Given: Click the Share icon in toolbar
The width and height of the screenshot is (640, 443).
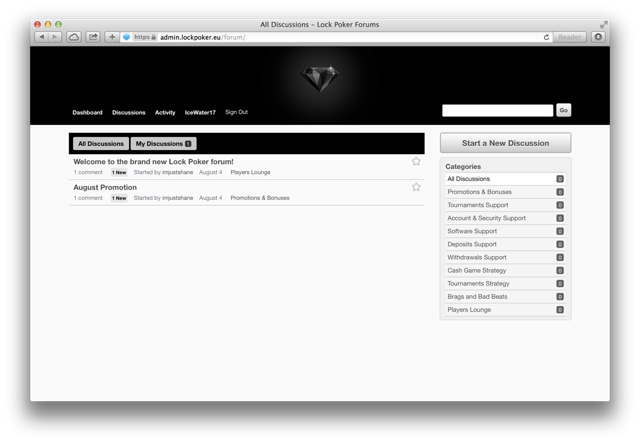Looking at the screenshot, I should point(93,37).
